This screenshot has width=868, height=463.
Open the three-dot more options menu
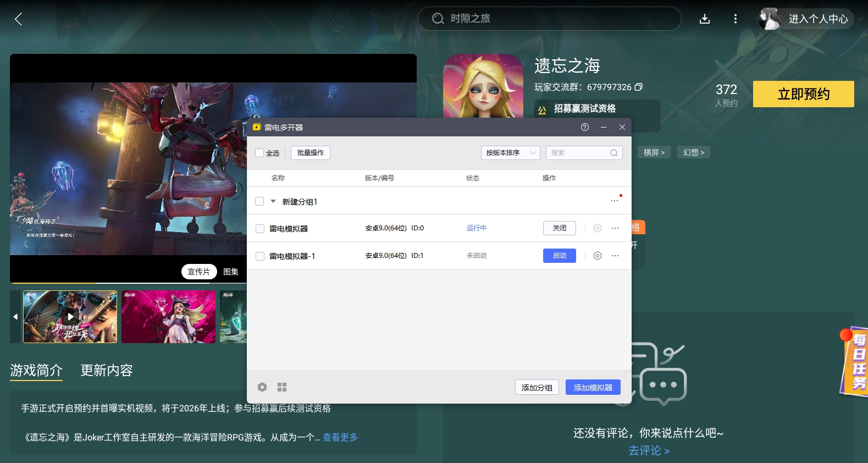point(735,19)
